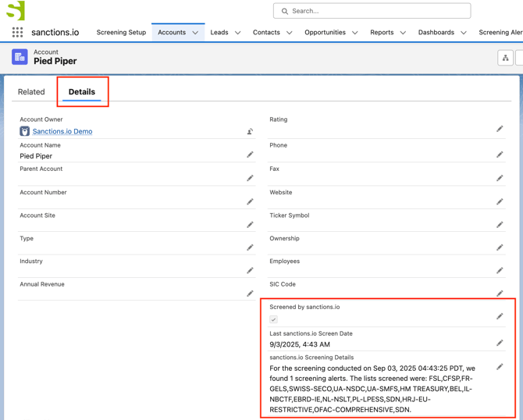Open the Dashboards navigation tab
This screenshot has height=420, width=523.
pyautogui.click(x=436, y=32)
